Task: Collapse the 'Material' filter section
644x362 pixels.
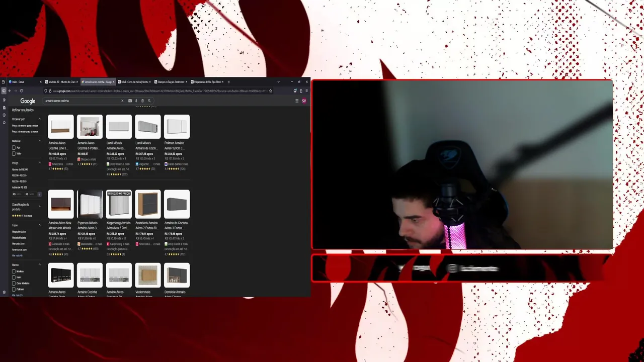Action: pos(39,141)
